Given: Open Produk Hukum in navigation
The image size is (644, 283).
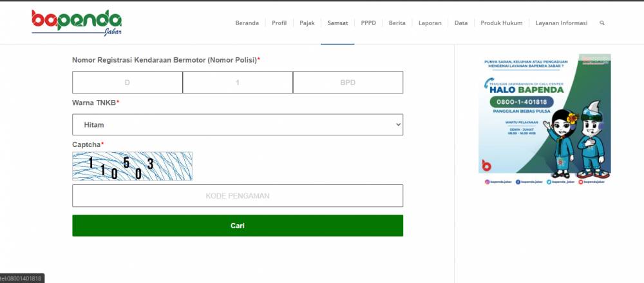Looking at the screenshot, I should (502, 23).
